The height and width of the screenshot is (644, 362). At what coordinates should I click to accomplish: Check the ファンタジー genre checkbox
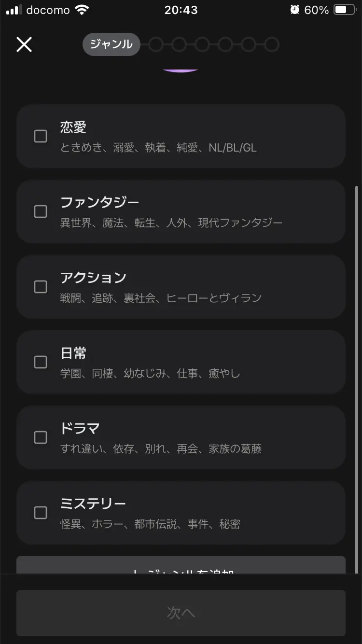[41, 211]
